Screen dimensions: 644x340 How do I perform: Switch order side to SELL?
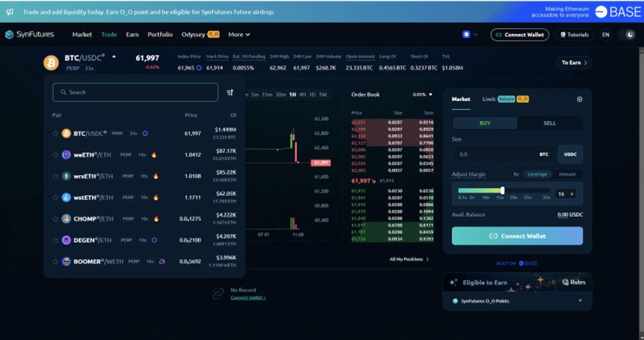pos(549,123)
